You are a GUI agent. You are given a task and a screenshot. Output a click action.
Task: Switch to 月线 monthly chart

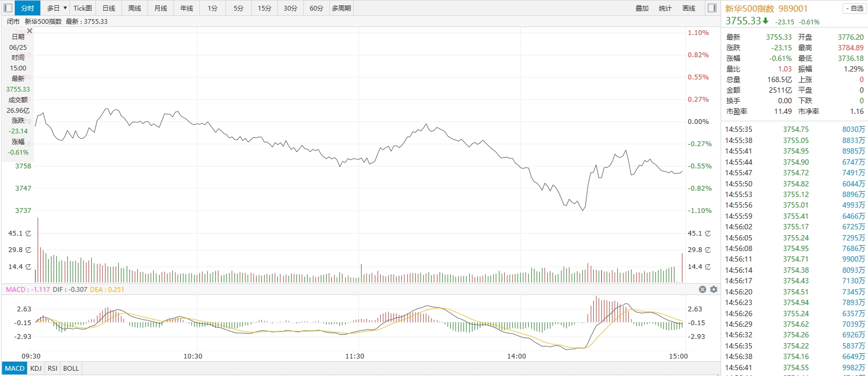pyautogui.click(x=161, y=8)
